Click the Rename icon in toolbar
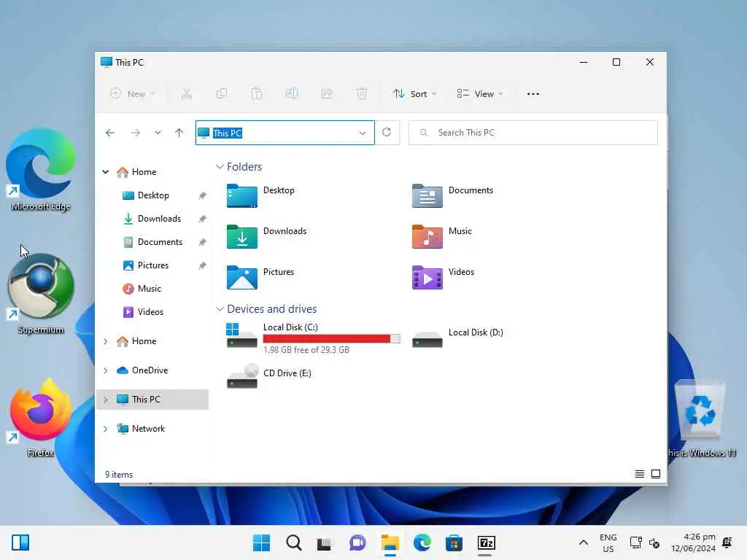 (292, 94)
